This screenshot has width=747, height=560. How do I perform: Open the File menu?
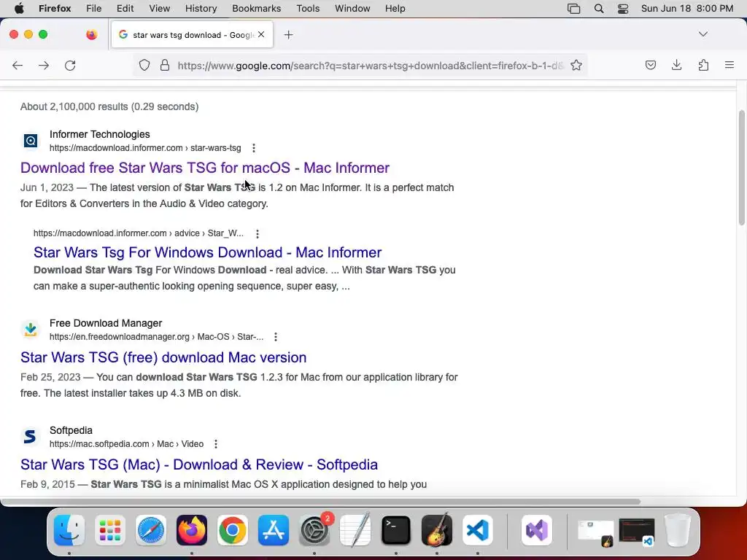94,9
